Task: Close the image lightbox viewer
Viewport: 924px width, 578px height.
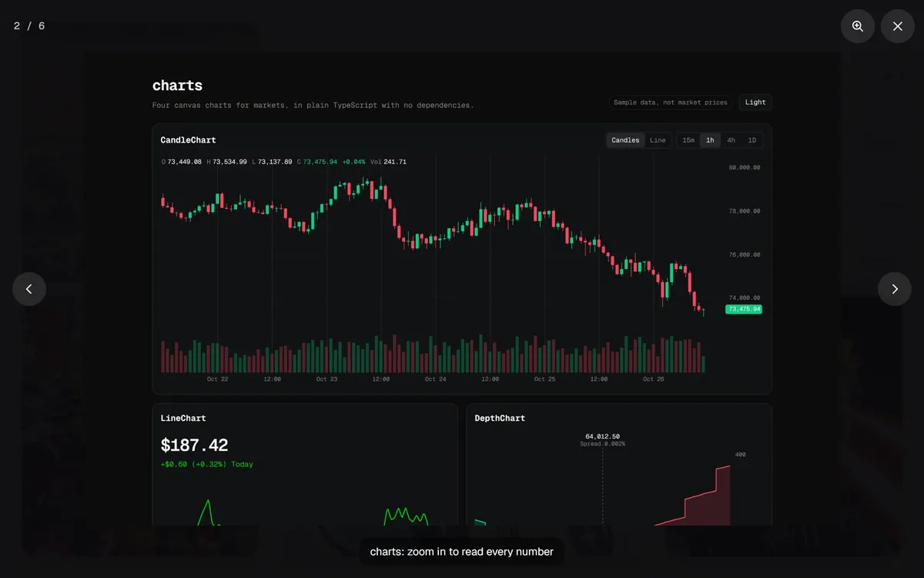Action: [x=897, y=26]
